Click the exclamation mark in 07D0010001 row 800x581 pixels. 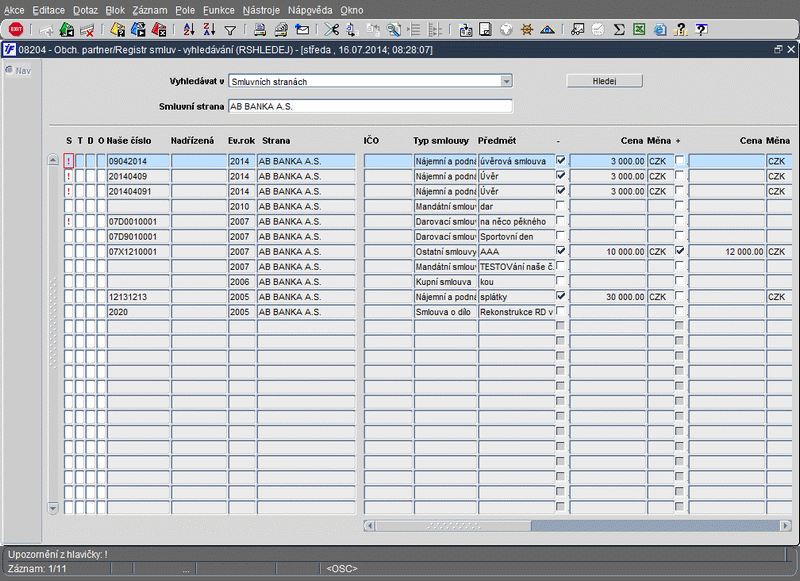(69, 221)
